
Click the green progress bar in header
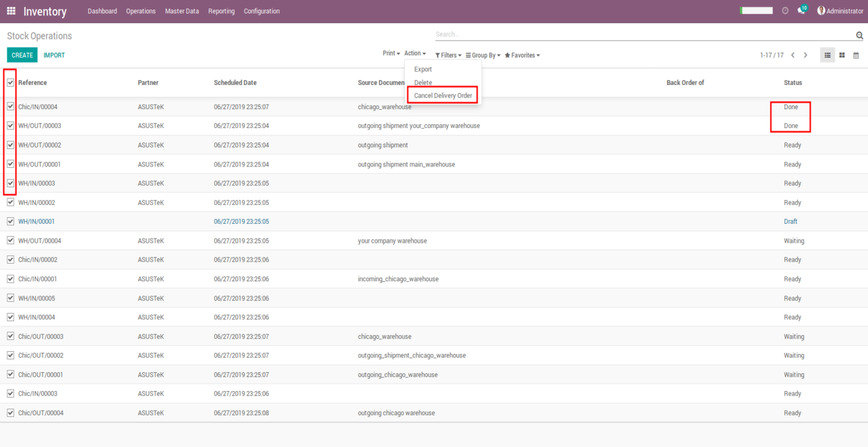[x=756, y=11]
